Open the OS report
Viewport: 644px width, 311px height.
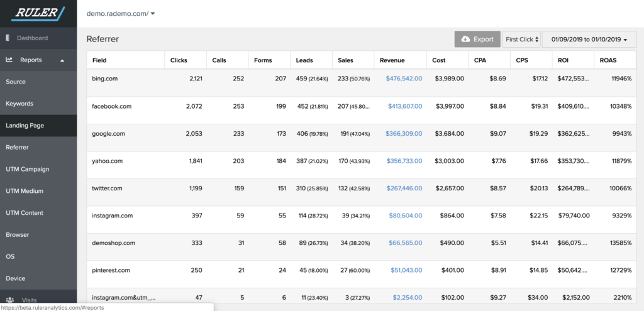(38, 256)
